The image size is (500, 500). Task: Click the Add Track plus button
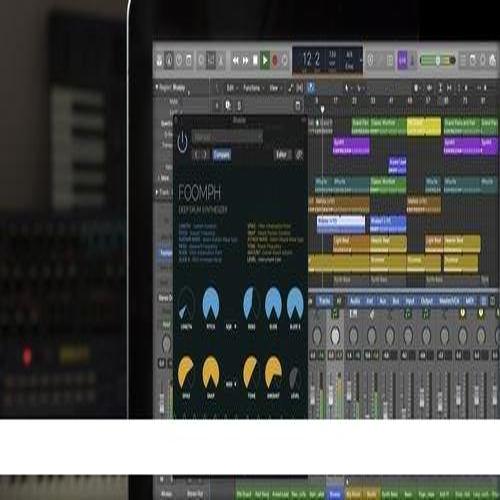click(x=217, y=106)
